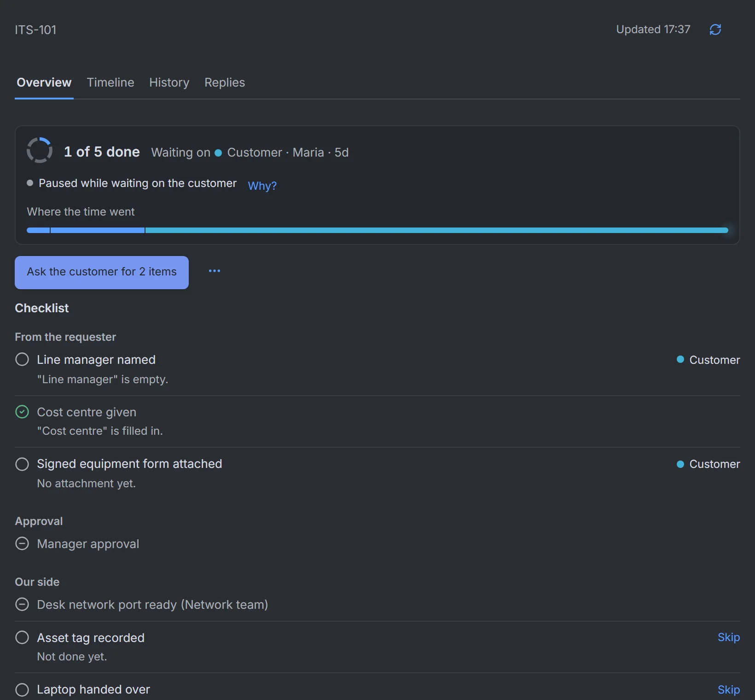
Task: Click Signed equipment form attached label
Action: coord(129,464)
